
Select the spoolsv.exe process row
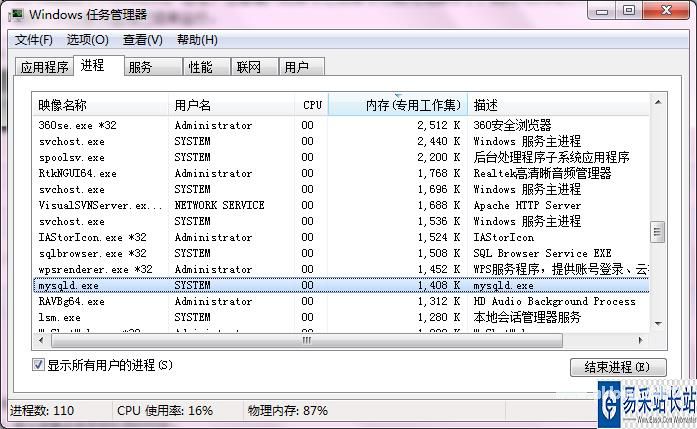point(341,157)
